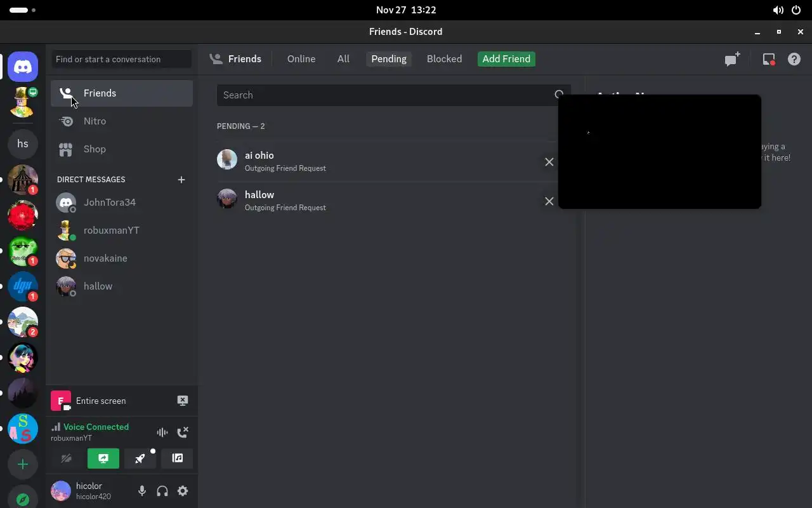Switch to the Online tab

tap(301, 59)
